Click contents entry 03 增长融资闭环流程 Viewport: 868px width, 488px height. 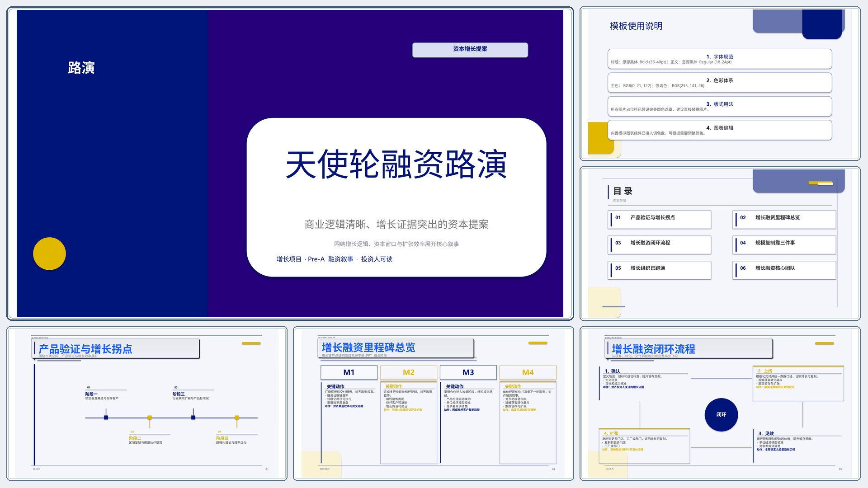[x=660, y=245]
